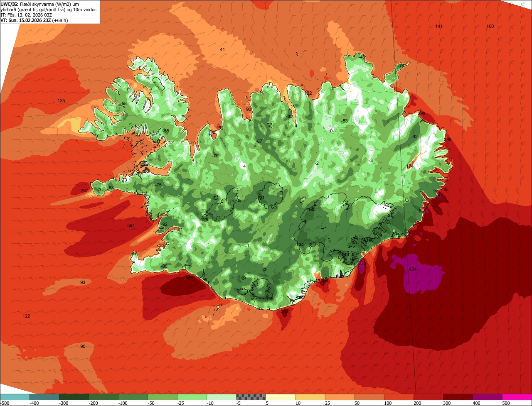Viewport: 532px width, 406px height.
Task: Click the map value '-75'
Action: [158, 185]
